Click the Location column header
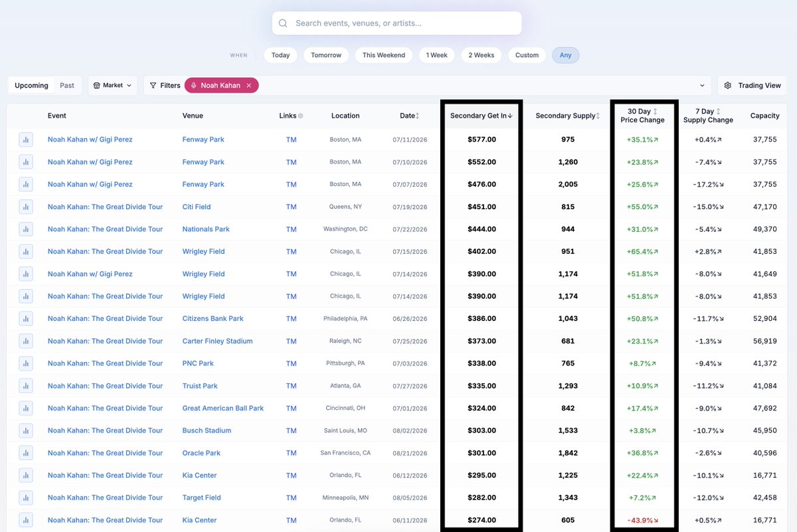Screen dimensions: 797x532 click(x=345, y=116)
